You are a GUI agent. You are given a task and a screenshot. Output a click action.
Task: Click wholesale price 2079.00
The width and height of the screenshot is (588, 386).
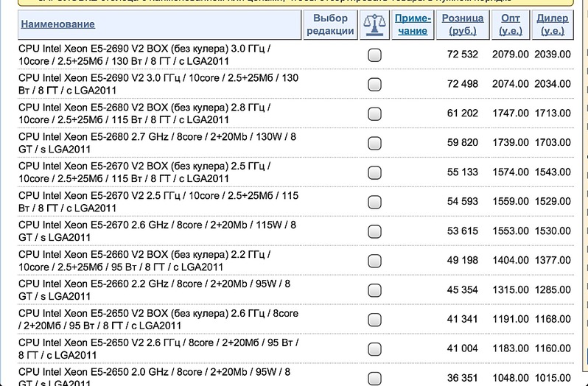[511, 55]
